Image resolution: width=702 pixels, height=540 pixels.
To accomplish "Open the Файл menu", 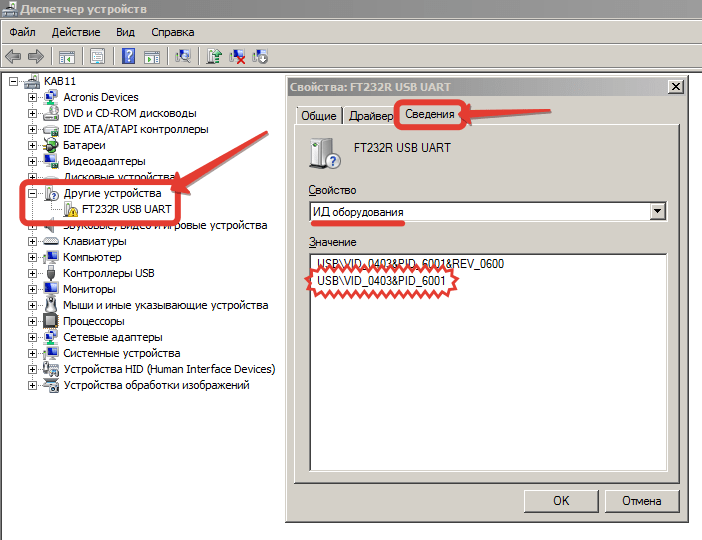I will (x=22, y=32).
